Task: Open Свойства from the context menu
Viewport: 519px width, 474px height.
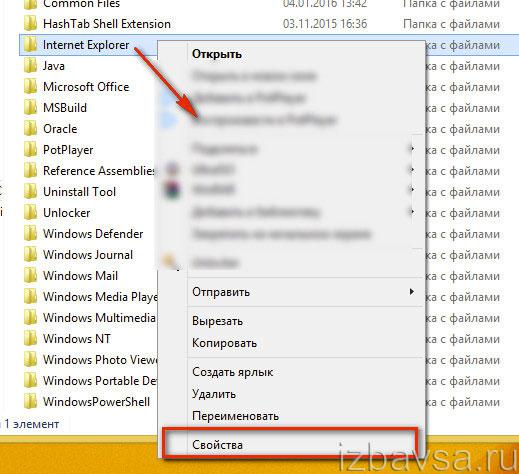Action: click(x=217, y=445)
